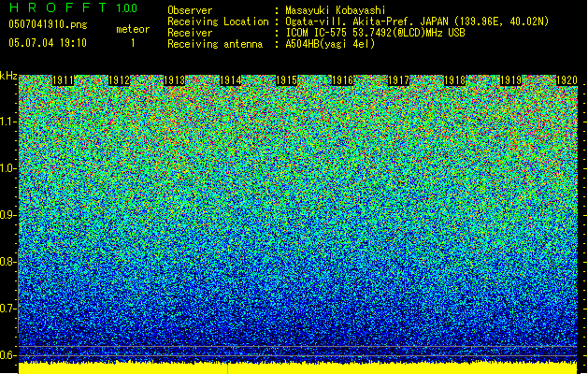Click the 1917 time marker

pyautogui.click(x=398, y=80)
